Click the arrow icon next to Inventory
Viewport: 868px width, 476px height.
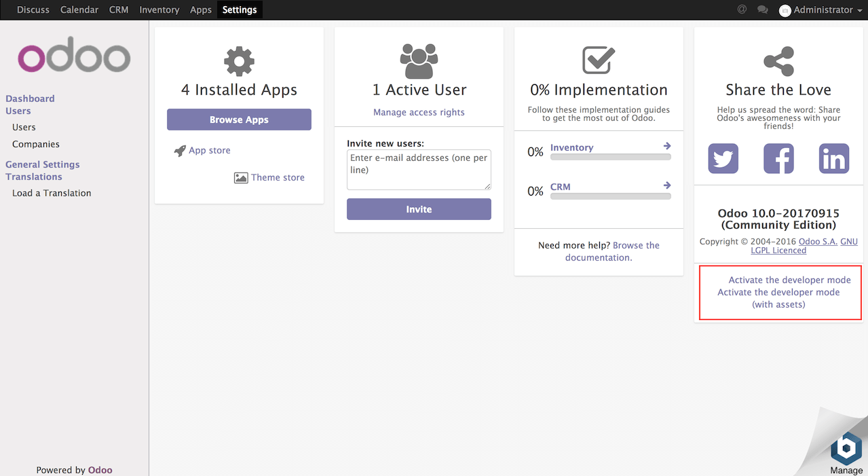[x=667, y=146]
